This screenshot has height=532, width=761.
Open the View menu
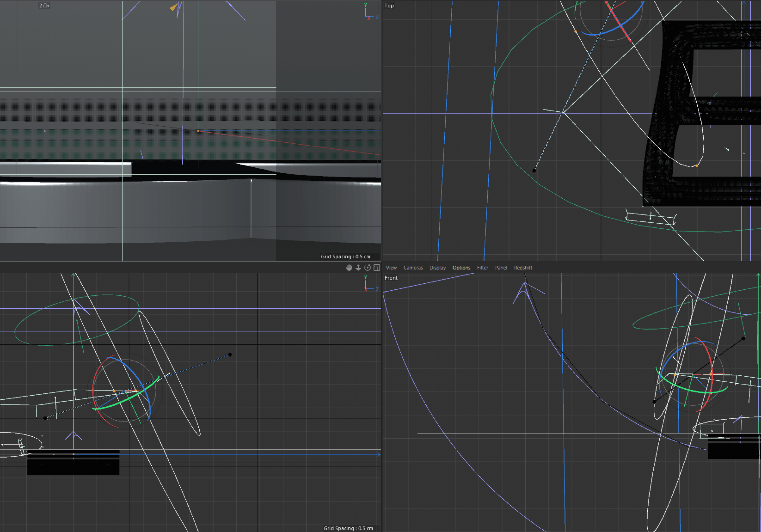tap(391, 268)
